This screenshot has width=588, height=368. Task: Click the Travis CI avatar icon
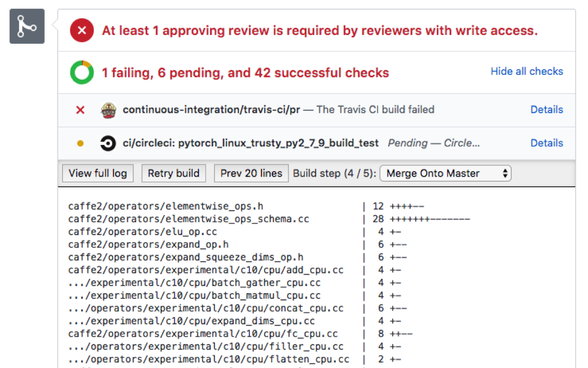pos(108,110)
